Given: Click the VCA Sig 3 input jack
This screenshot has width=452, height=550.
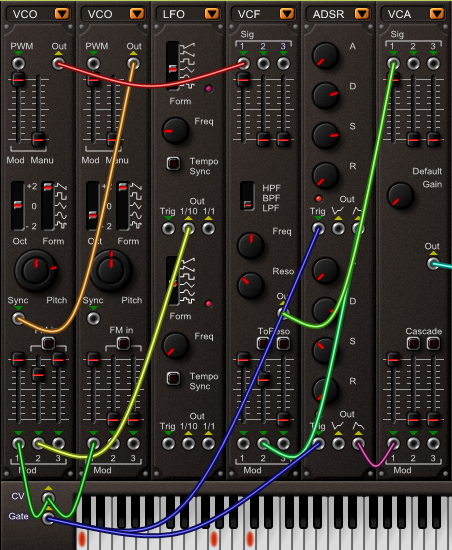Looking at the screenshot, I should coord(433,63).
